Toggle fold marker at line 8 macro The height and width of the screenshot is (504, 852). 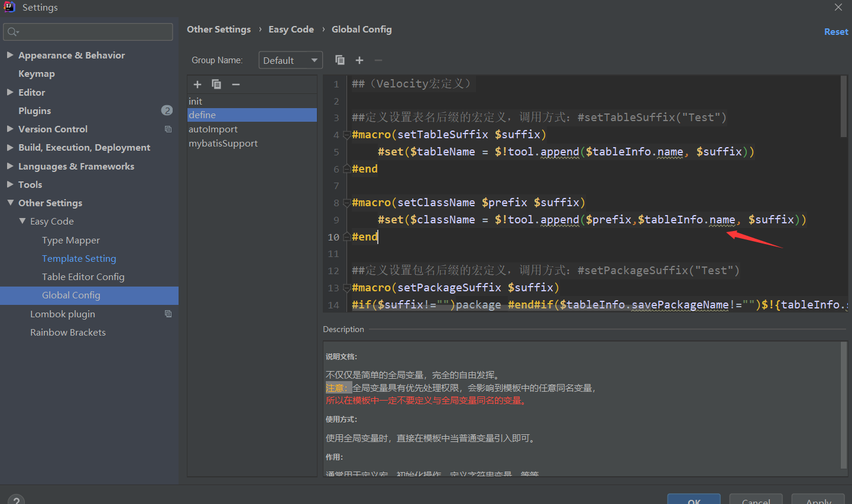[x=346, y=203]
